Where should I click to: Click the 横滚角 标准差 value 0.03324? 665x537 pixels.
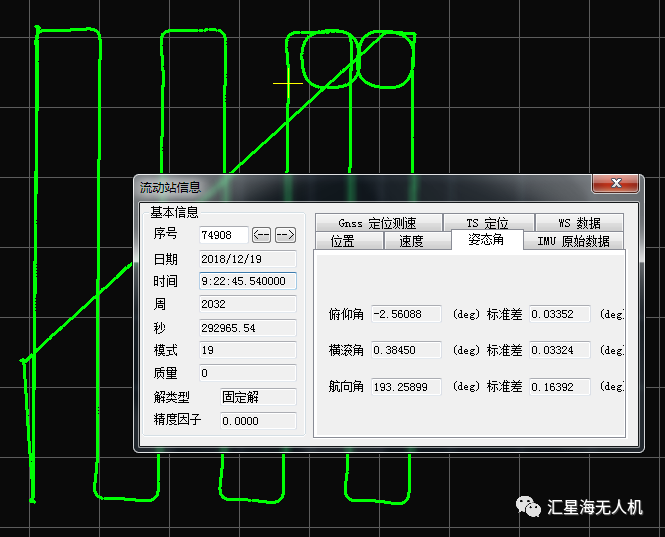(559, 350)
